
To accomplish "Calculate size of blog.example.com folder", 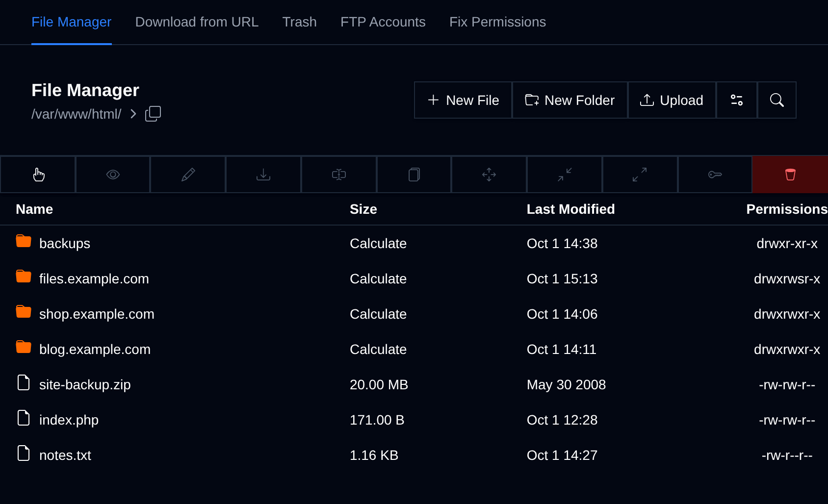I will point(378,350).
